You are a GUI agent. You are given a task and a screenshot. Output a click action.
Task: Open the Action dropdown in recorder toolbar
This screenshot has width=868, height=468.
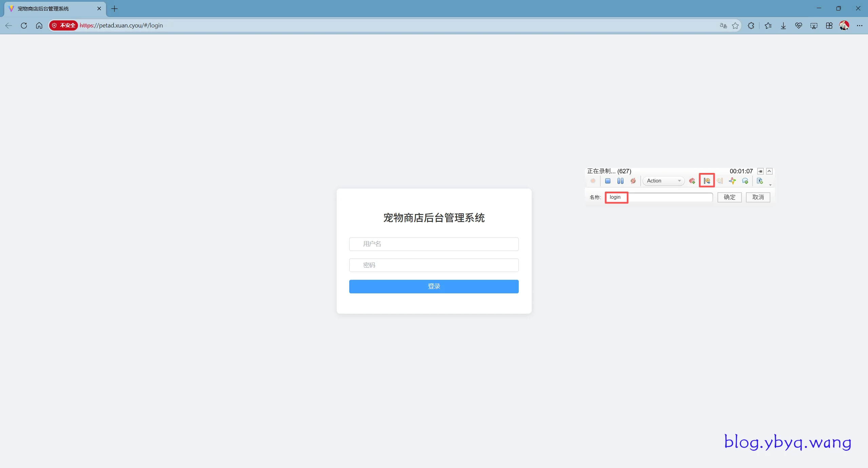coord(664,181)
